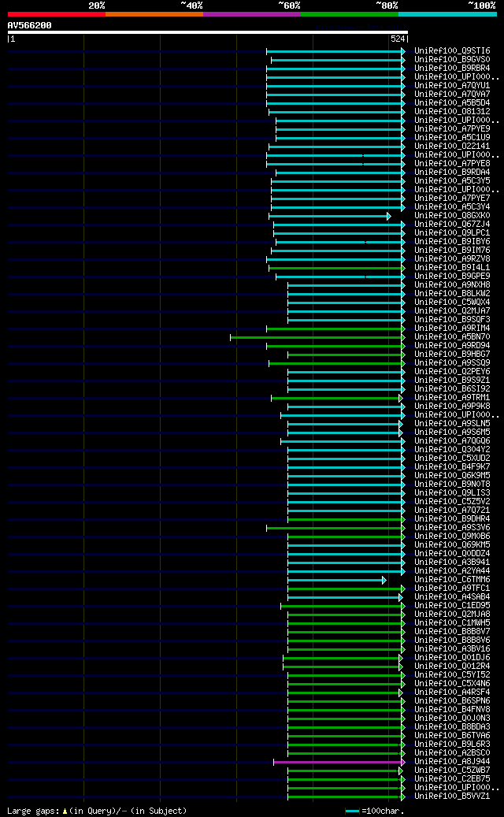Select the UniRef100_A9RZV8 label
This screenshot has width=504, height=817.
(x=452, y=259)
